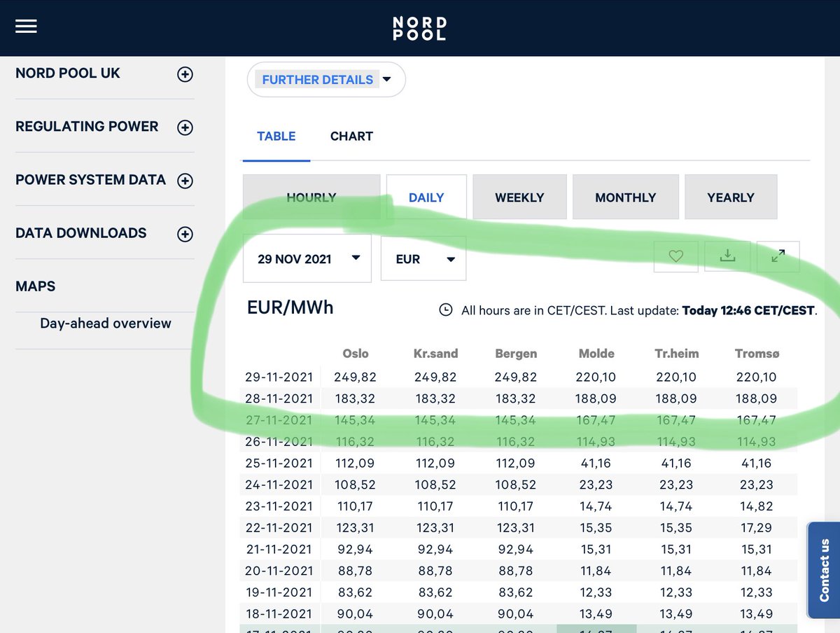Click Oslo price 110,17 for 23-11-2021
The image size is (840, 633).
(x=356, y=506)
